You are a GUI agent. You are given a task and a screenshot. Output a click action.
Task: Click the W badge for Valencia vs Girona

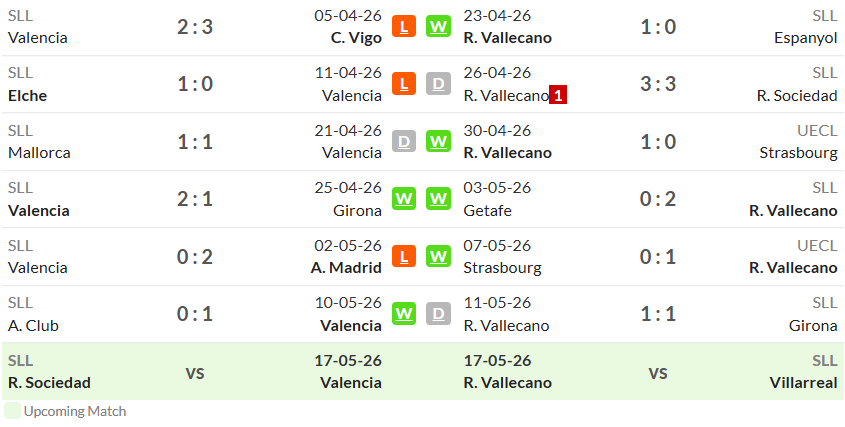404,199
